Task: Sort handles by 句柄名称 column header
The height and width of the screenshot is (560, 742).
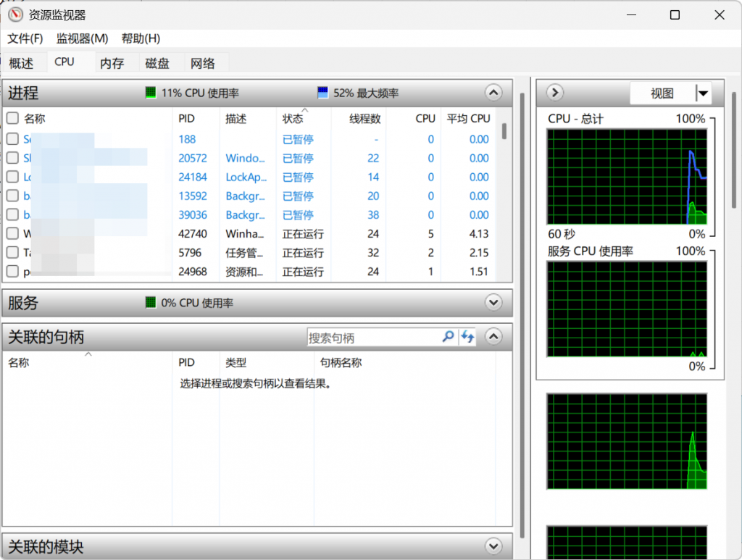Action: [x=341, y=362]
